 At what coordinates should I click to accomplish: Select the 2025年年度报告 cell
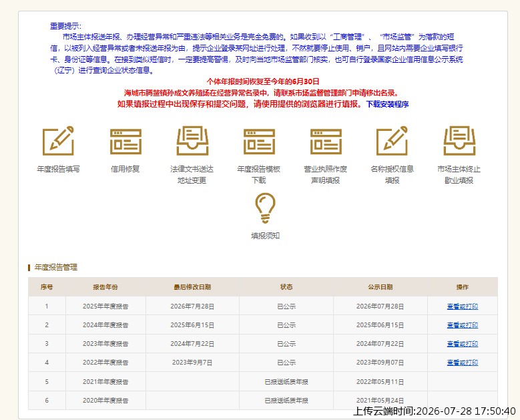pyautogui.click(x=105, y=306)
